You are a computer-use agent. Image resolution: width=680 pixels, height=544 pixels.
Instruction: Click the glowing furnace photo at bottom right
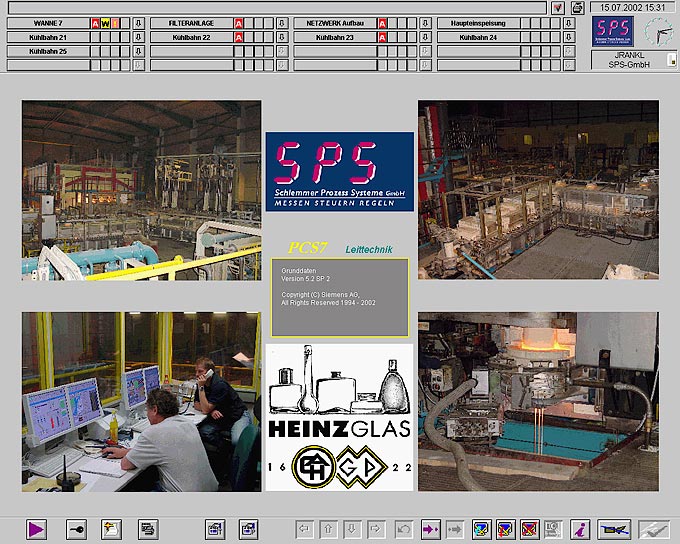pos(538,402)
